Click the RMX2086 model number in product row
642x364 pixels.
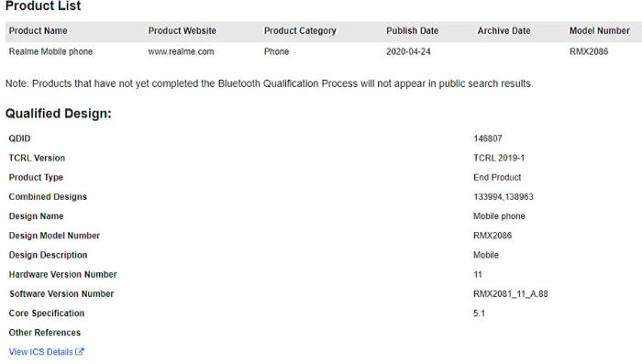(x=589, y=51)
